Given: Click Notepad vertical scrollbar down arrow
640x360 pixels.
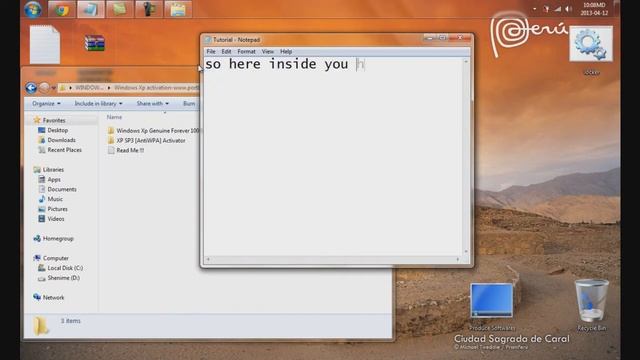Looking at the screenshot, I should pyautogui.click(x=466, y=251).
